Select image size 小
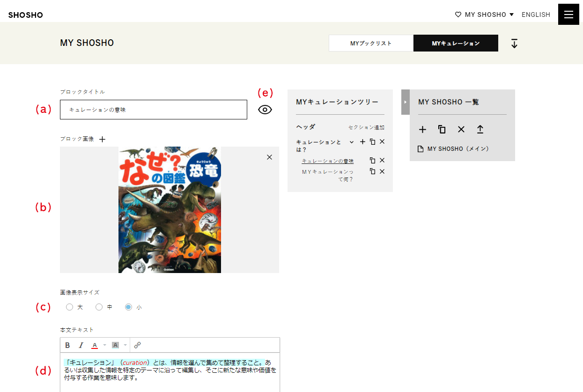The width and height of the screenshot is (583, 392). point(128,307)
